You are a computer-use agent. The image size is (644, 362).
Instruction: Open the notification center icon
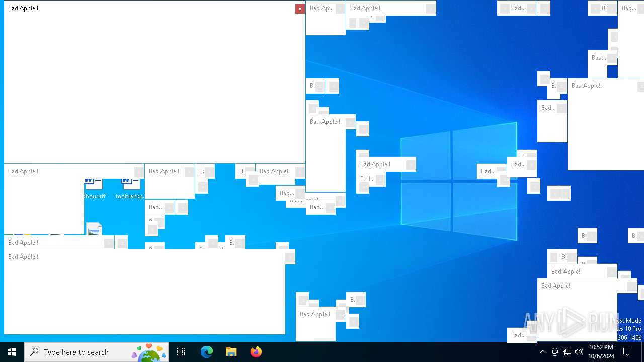point(627,352)
